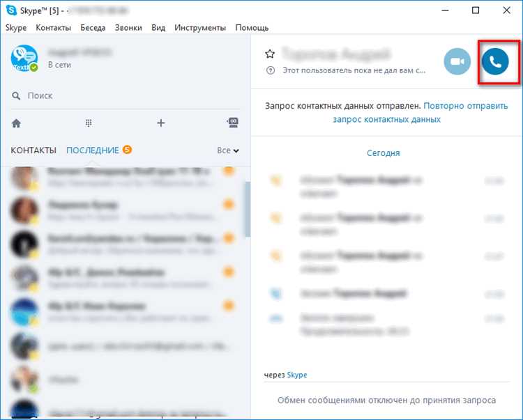This screenshot has height=420, width=523.
Task: Open the Skype menu
Action: 16,28
